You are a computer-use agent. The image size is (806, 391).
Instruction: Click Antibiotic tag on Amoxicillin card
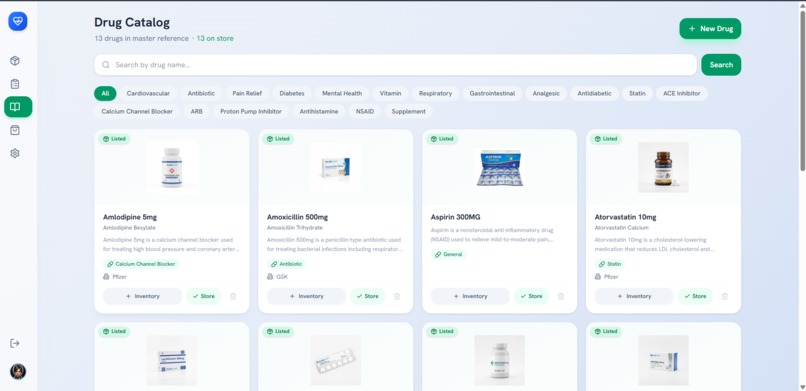[x=286, y=264]
